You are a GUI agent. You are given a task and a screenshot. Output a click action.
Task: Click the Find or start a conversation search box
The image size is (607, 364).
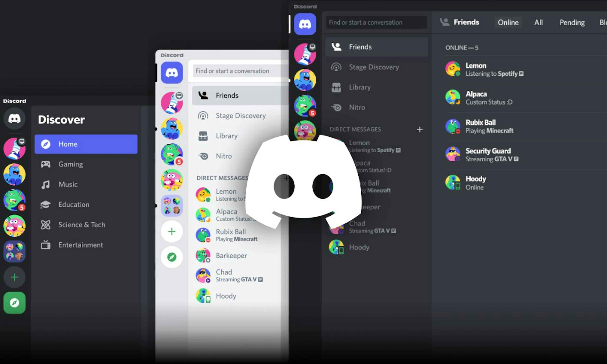(x=376, y=22)
